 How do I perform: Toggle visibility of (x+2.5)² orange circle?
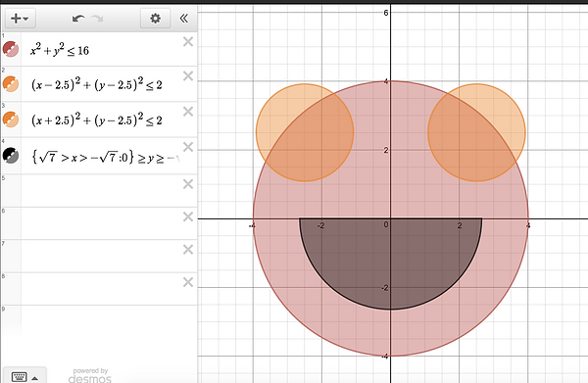11,120
